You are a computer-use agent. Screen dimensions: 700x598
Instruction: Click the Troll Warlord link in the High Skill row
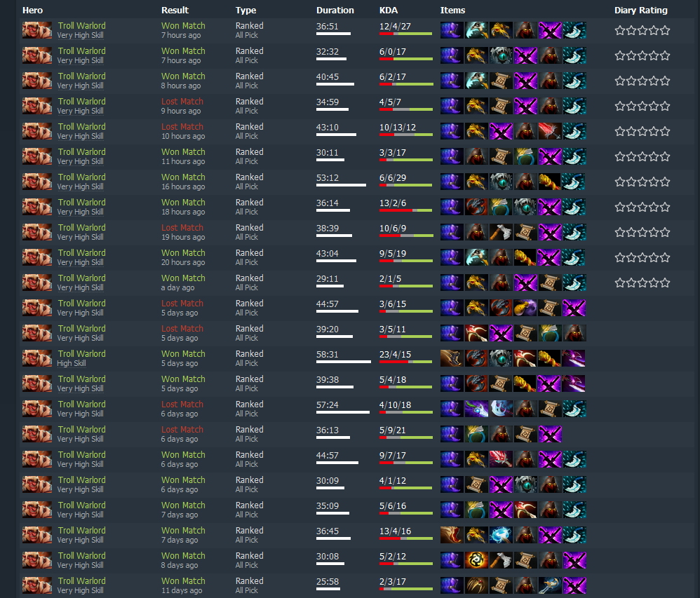[x=81, y=354]
